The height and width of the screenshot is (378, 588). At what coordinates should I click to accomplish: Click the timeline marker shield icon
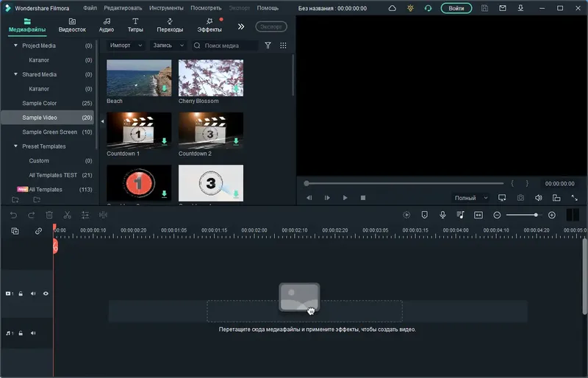[x=424, y=215]
